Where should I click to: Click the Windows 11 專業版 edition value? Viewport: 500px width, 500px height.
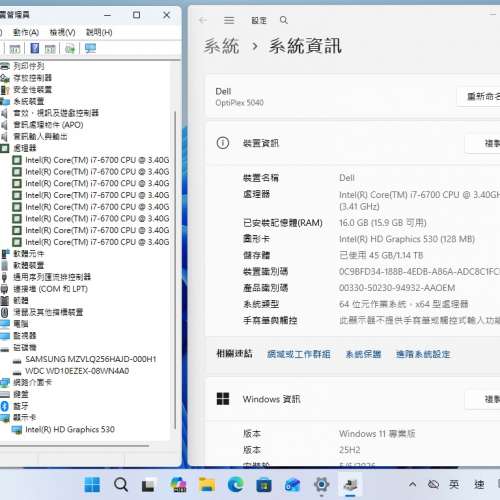click(377, 434)
